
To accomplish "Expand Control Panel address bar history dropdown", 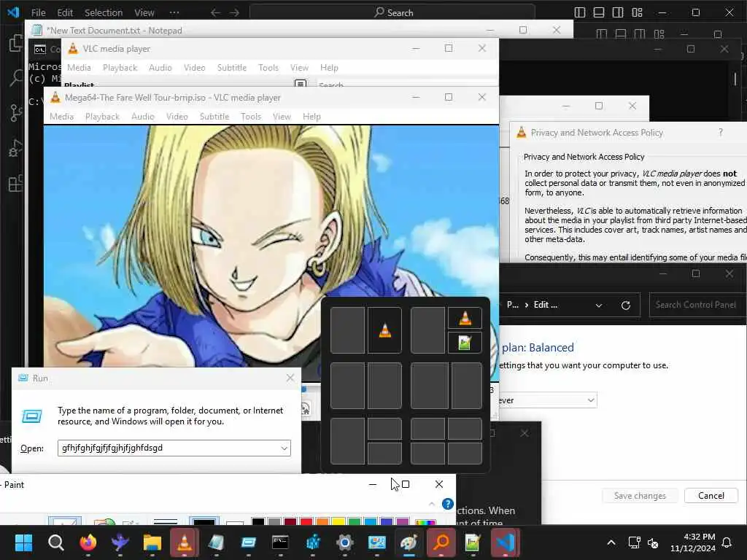I will (599, 306).
